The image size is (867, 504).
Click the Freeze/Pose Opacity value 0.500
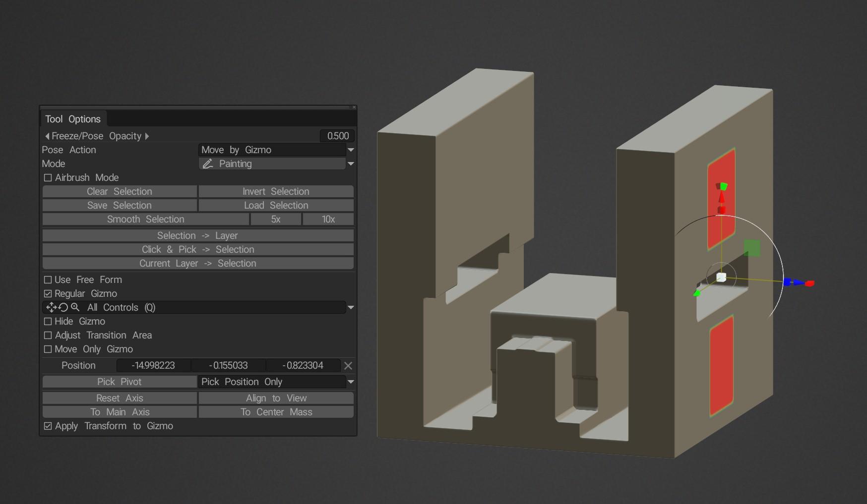point(338,136)
